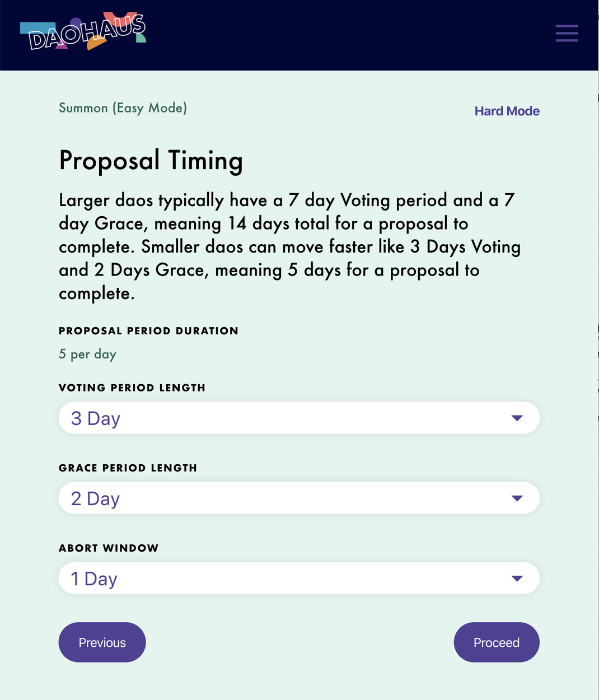Open the Voting Period Length dropdown
Screen dimensions: 599x700
click(x=299, y=418)
